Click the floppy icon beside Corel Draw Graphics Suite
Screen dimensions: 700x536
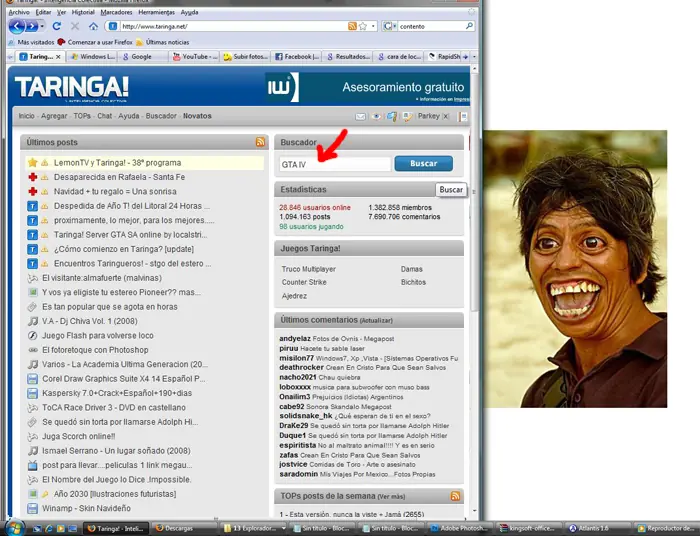click(x=33, y=378)
